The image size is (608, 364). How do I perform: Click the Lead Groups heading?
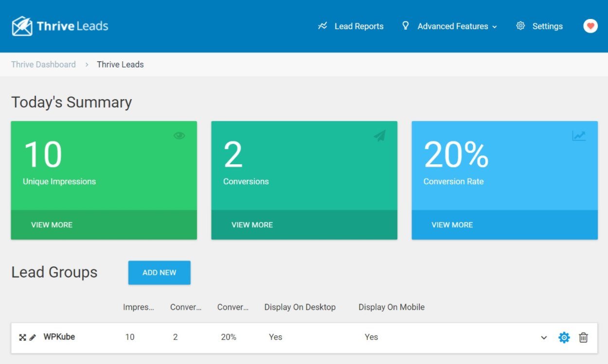[x=54, y=272]
